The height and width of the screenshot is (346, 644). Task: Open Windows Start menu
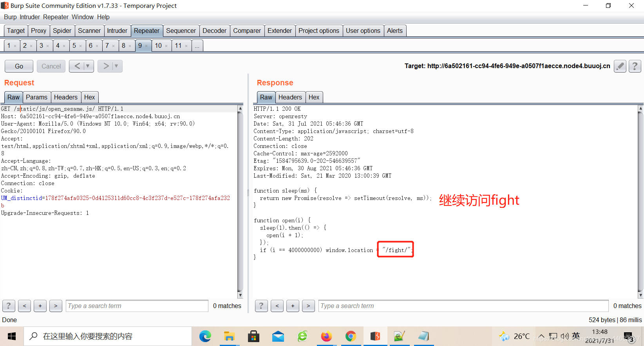[12, 336]
